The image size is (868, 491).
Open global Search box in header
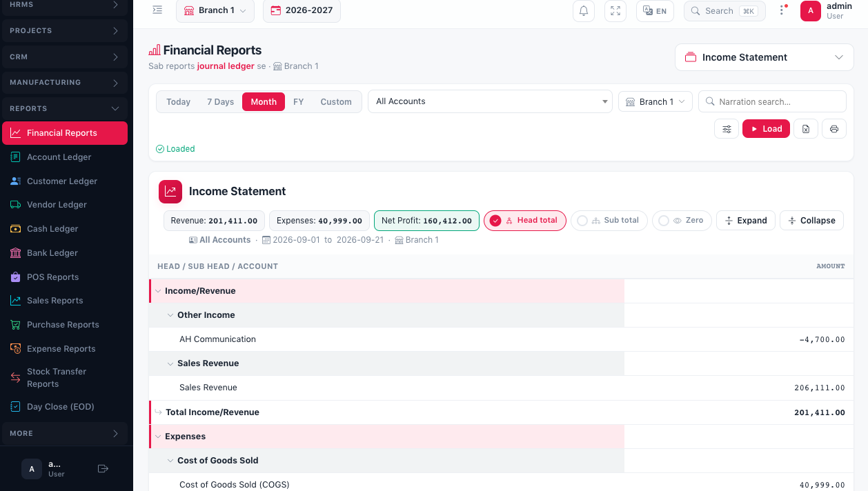click(x=726, y=11)
